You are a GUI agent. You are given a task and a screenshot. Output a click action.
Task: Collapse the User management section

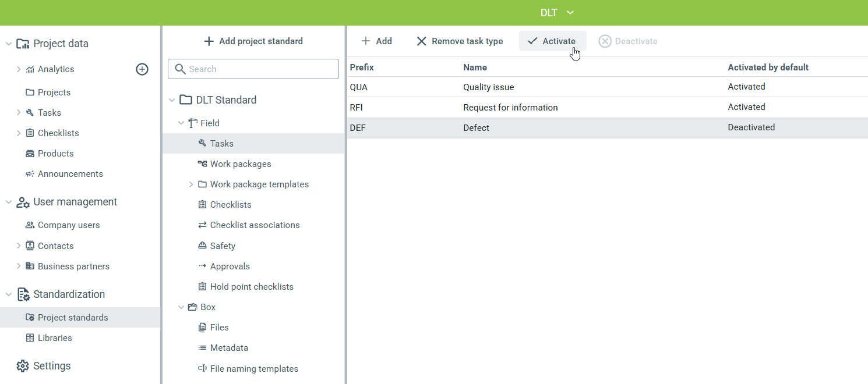(x=9, y=202)
